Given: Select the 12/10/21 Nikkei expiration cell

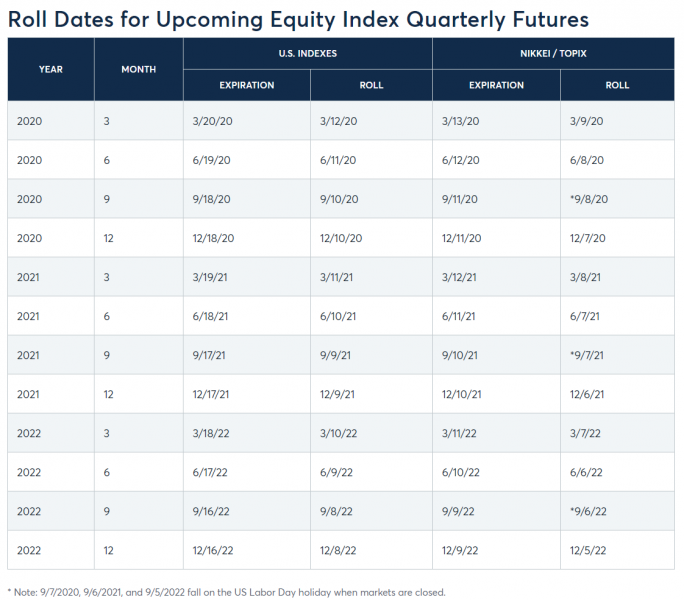Looking at the screenshot, I should [x=463, y=394].
